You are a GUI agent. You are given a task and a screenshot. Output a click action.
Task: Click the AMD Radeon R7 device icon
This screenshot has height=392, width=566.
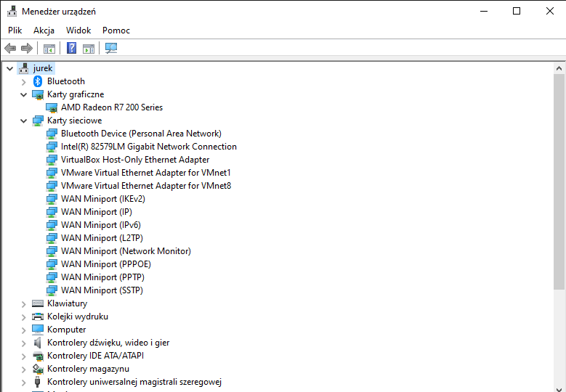tap(52, 107)
